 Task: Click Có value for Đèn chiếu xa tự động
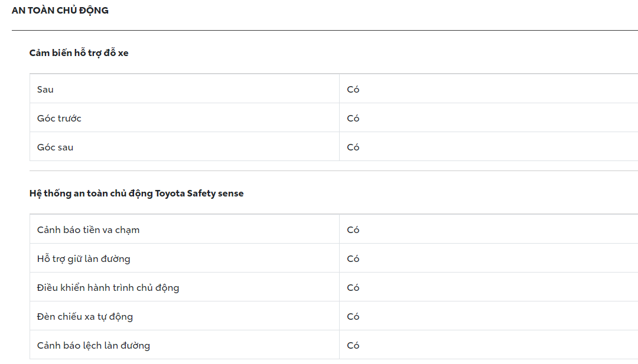point(353,317)
